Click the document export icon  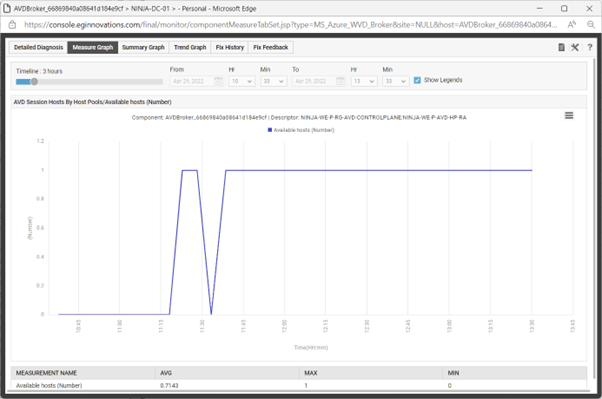[x=561, y=47]
